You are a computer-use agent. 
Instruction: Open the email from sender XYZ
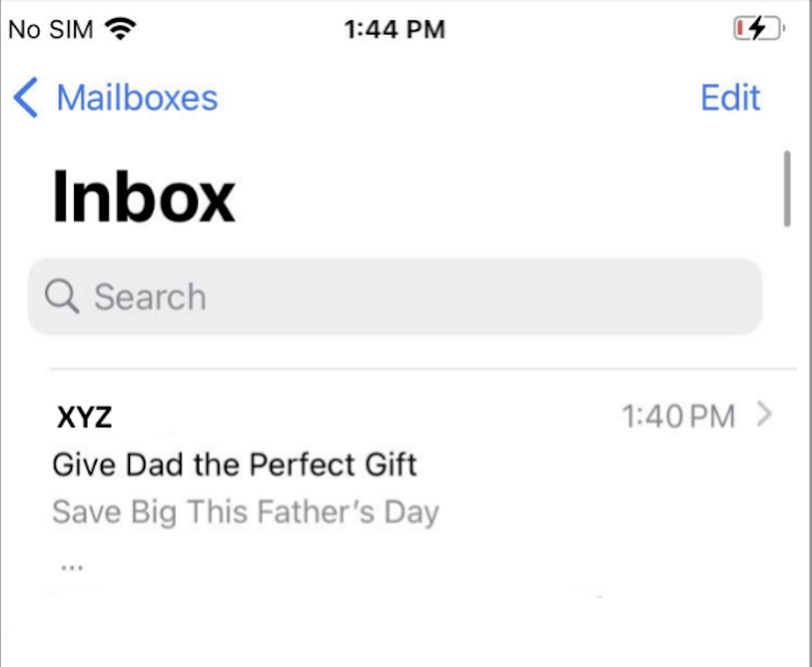[x=84, y=417]
